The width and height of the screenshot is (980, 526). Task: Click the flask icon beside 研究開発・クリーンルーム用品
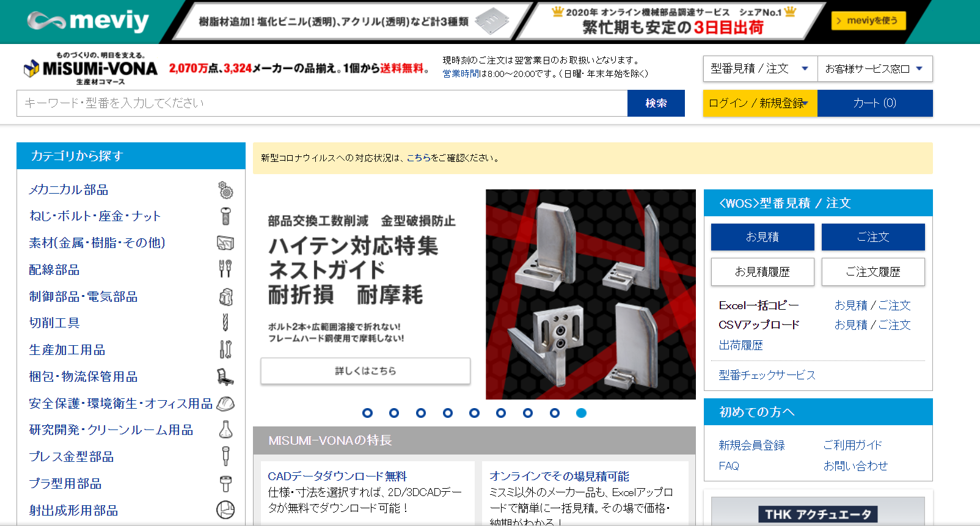(x=225, y=430)
